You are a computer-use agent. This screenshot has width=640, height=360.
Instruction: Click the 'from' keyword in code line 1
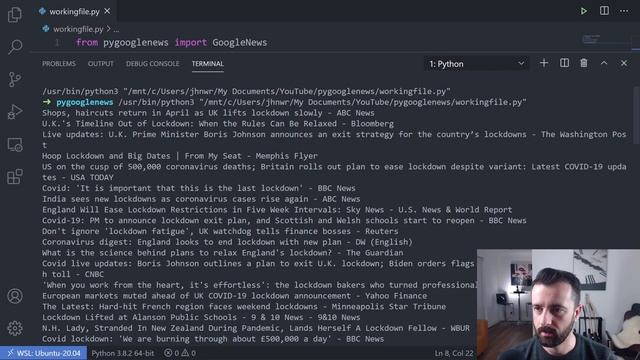coord(87,42)
